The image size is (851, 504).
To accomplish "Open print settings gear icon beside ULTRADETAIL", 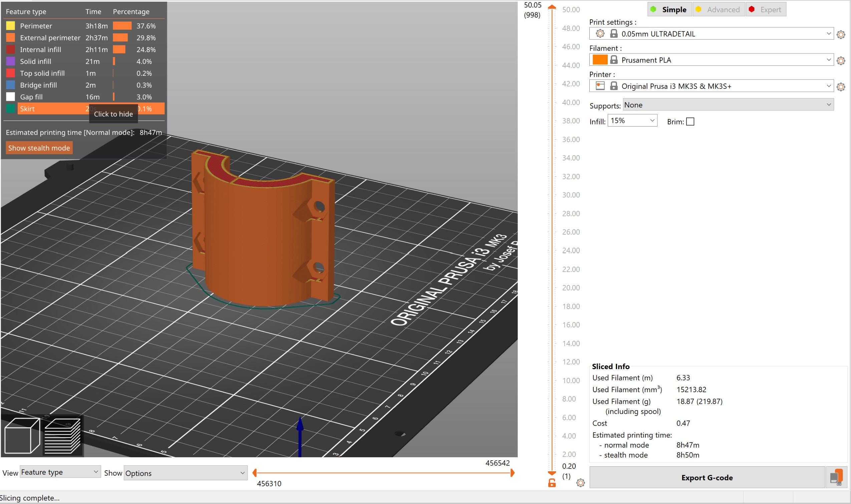I will pos(840,35).
